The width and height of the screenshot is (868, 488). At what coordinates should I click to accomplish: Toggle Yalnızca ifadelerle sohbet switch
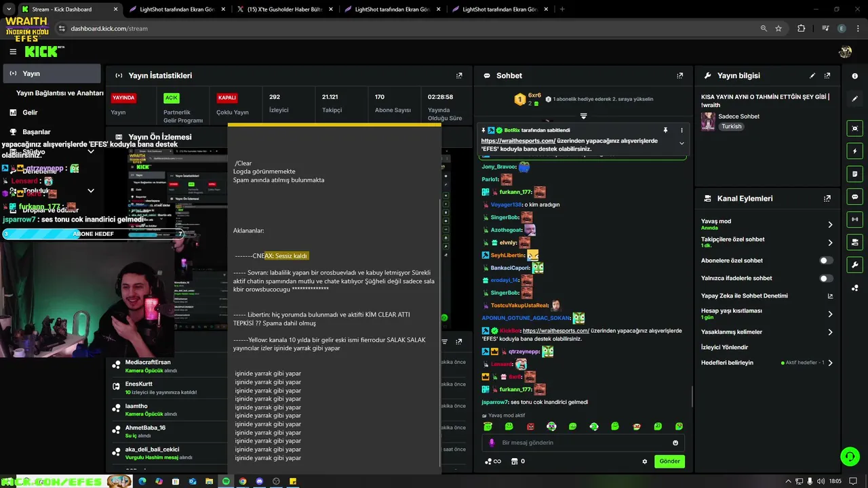click(826, 278)
